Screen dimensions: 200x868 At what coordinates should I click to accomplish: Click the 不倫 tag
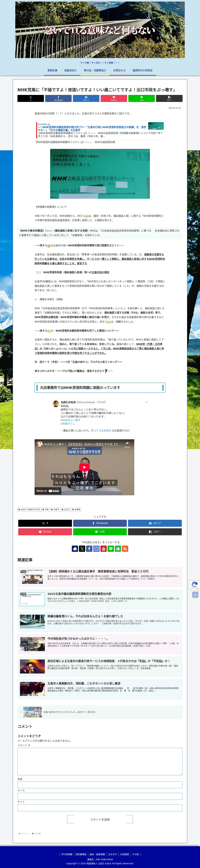pyautogui.click(x=45, y=509)
